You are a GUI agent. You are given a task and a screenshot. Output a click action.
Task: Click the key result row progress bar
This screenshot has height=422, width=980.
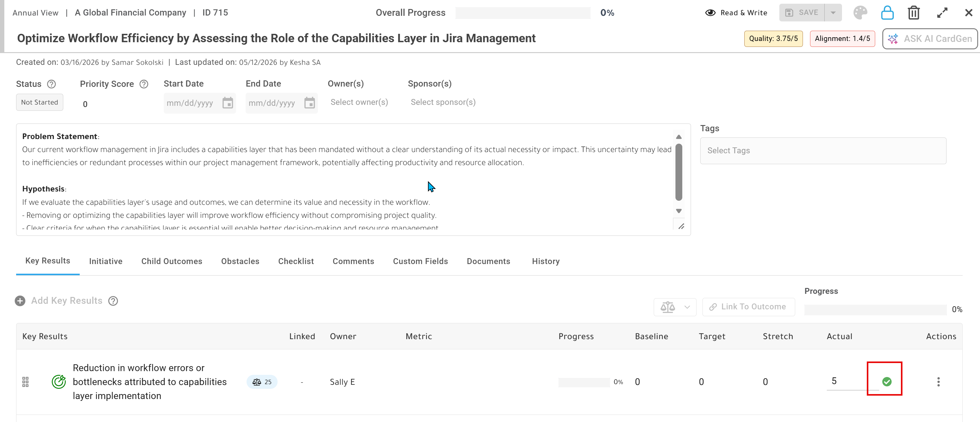pyautogui.click(x=584, y=382)
